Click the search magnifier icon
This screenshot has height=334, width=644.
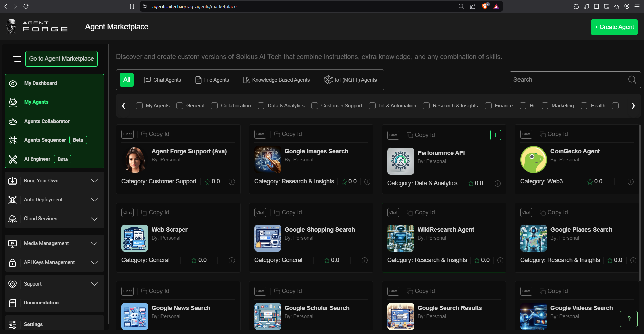coord(632,80)
